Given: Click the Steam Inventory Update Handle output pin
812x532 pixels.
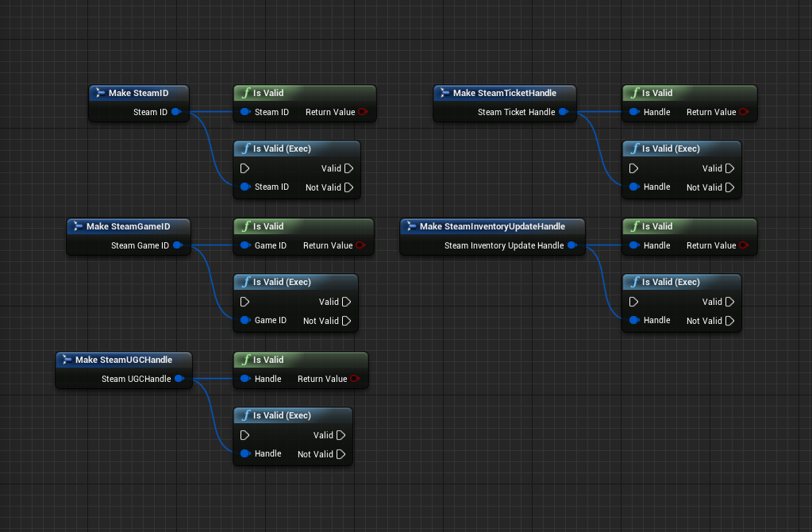Looking at the screenshot, I should [x=571, y=245].
